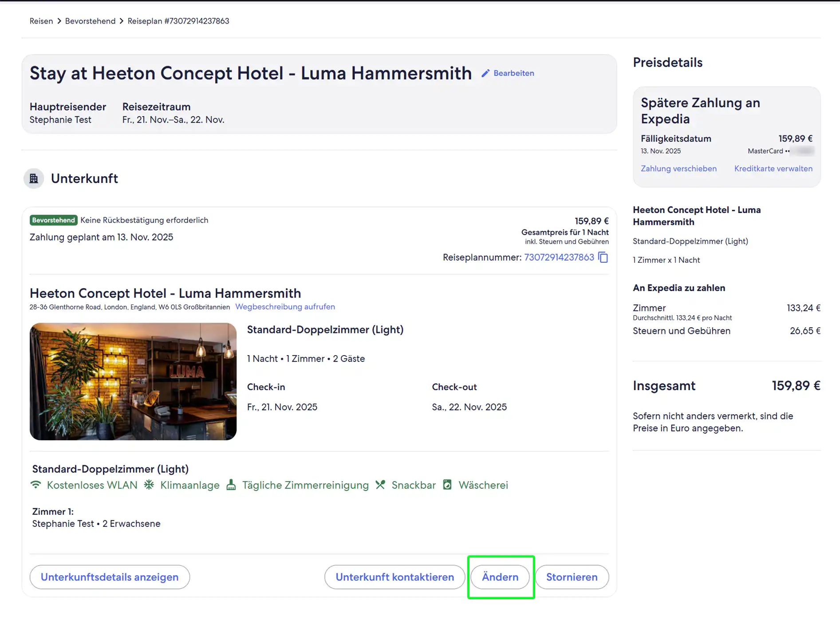The height and width of the screenshot is (617, 840).
Task: Open Kreditkarte verwalten link
Action: coord(773,169)
